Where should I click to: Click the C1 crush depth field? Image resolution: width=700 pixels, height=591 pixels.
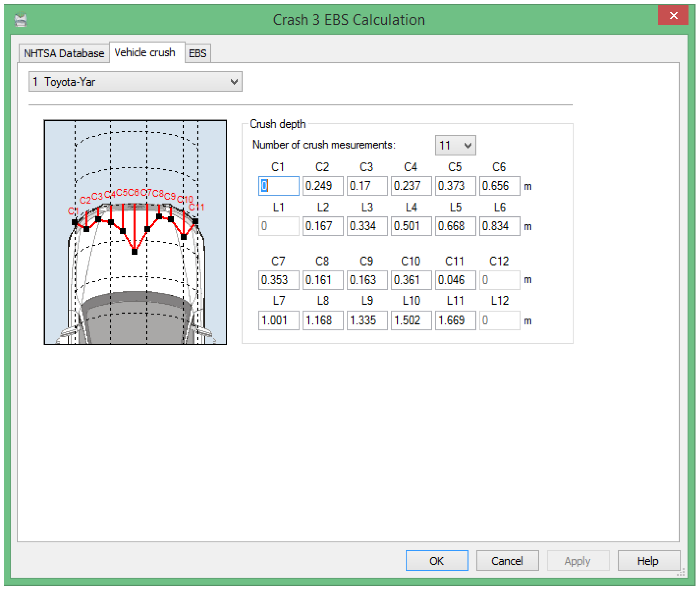[279, 186]
